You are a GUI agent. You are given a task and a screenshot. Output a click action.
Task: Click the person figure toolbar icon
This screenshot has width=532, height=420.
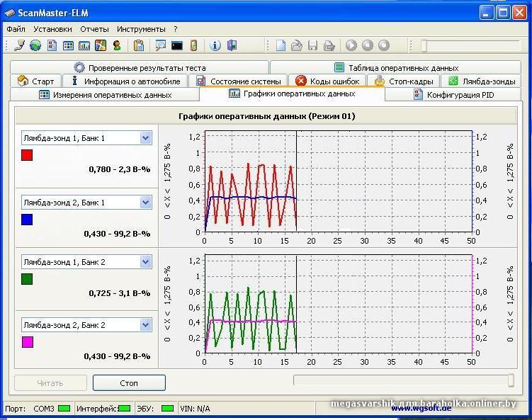117,45
